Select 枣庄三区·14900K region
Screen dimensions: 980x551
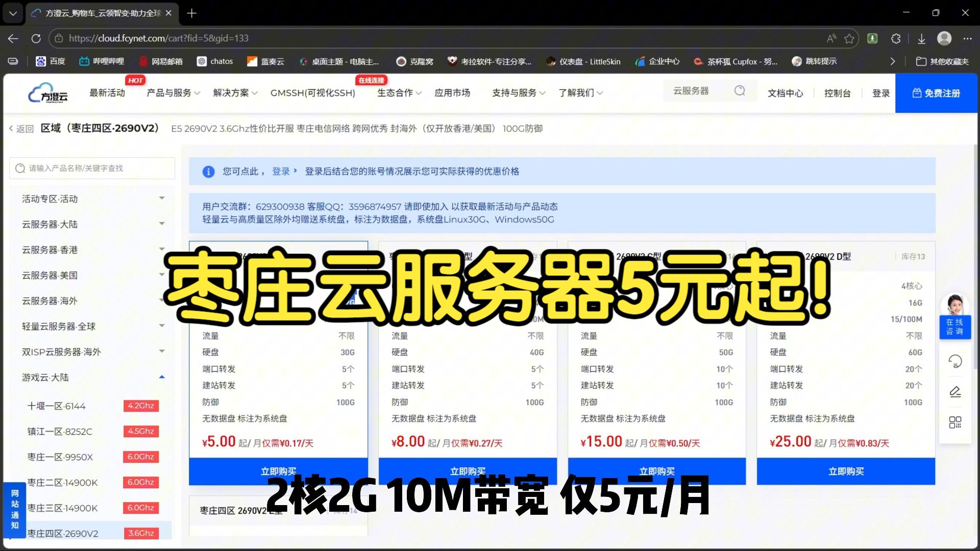click(x=92, y=508)
